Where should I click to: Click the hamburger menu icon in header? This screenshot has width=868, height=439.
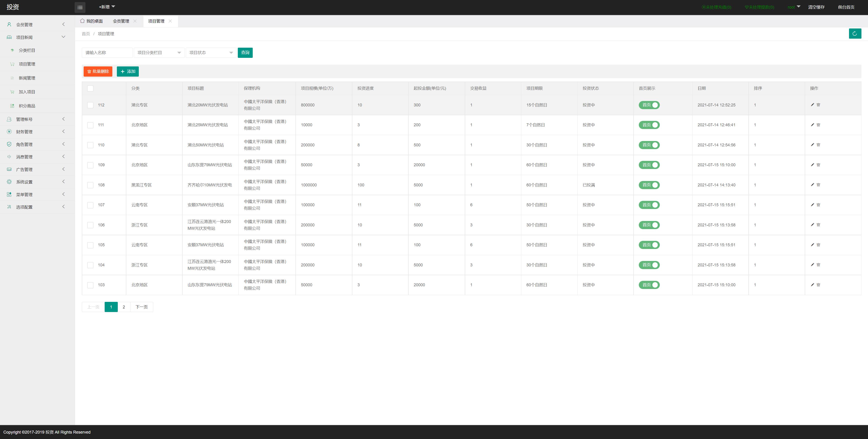click(x=80, y=7)
